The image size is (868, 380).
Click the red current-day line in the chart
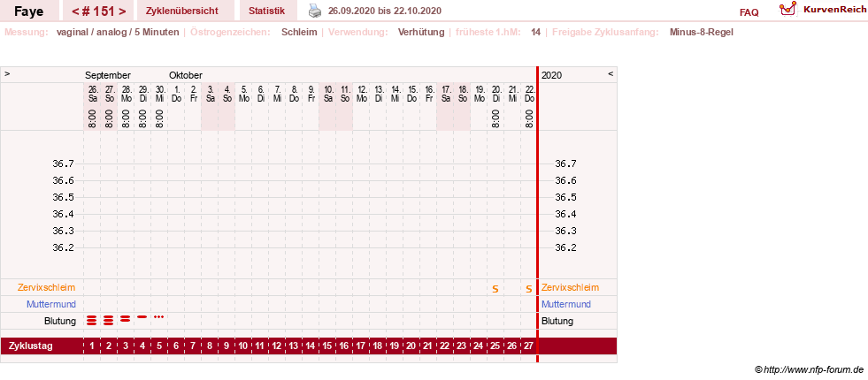(537, 215)
